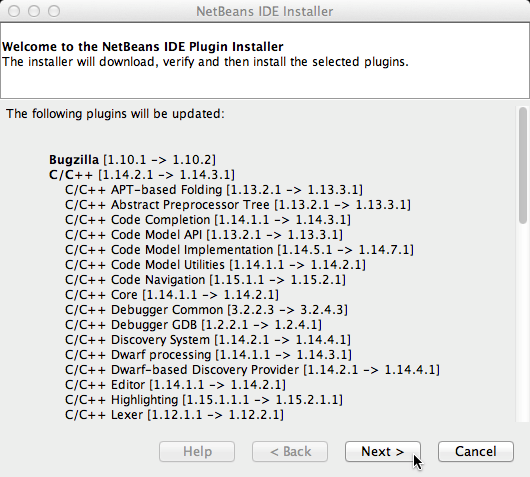Select C/C++ Code Completion entry
Viewport: 530px width, 477px height.
point(208,220)
